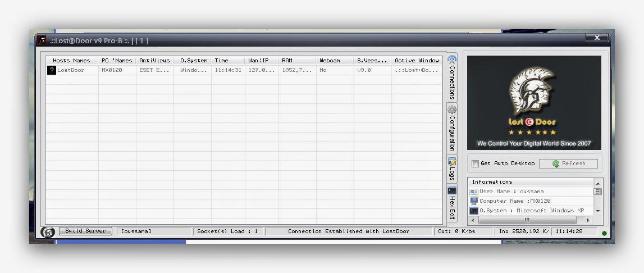Click the green status indicator dot
Viewport: 644px width, 273px height.
pos(604,233)
